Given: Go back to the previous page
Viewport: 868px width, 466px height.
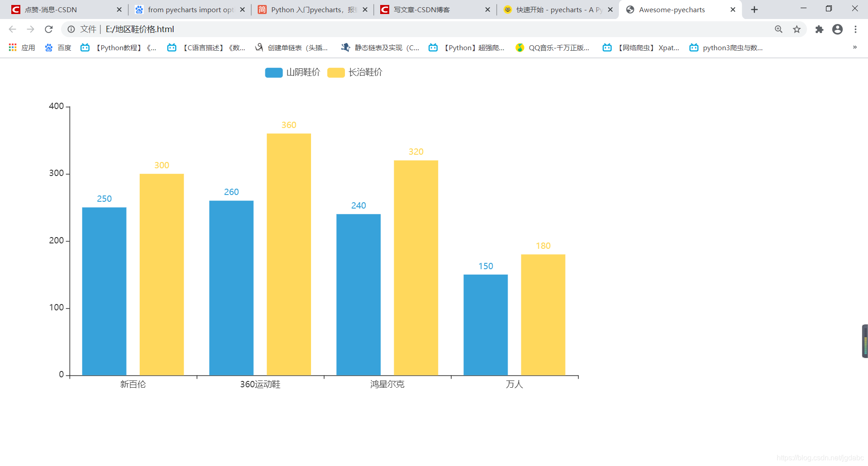Looking at the screenshot, I should pos(12,29).
